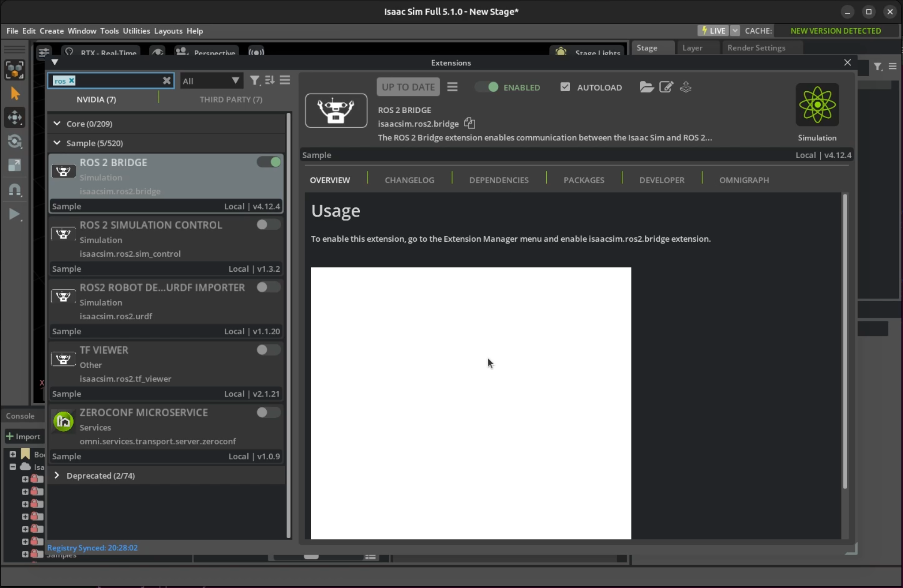Uncheck the AUTOLOAD checkbox
The image size is (903, 588).
coord(565,87)
